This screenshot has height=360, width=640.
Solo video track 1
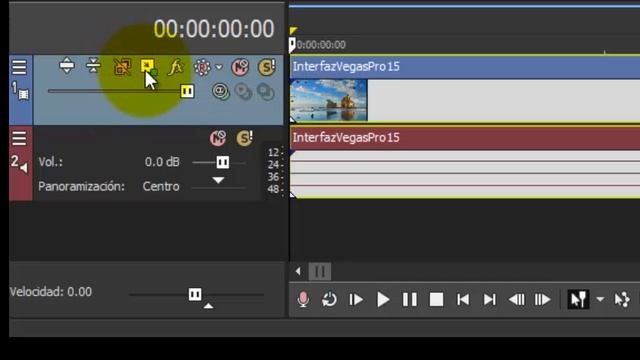267,67
